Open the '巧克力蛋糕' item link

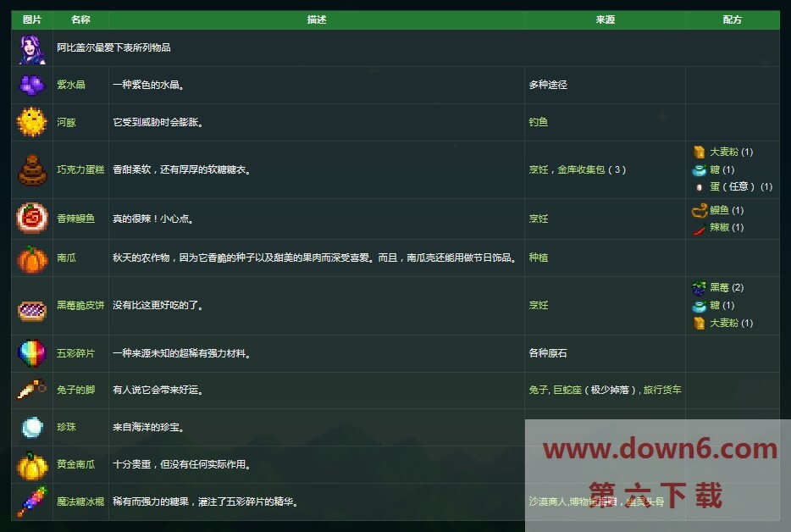pos(80,169)
